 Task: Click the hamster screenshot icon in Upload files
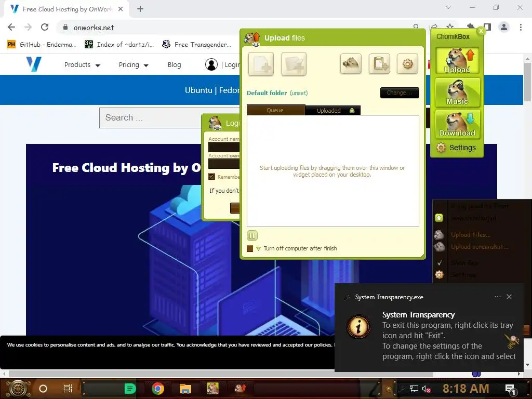point(351,63)
